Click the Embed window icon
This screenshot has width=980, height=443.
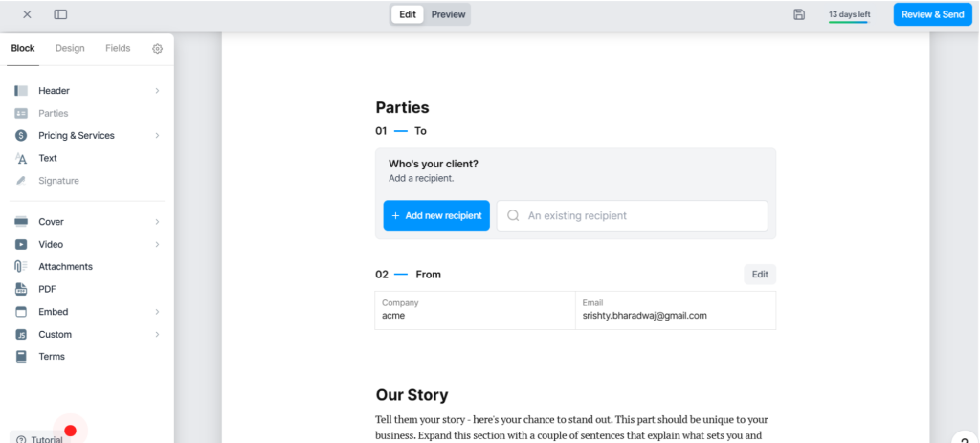21,312
